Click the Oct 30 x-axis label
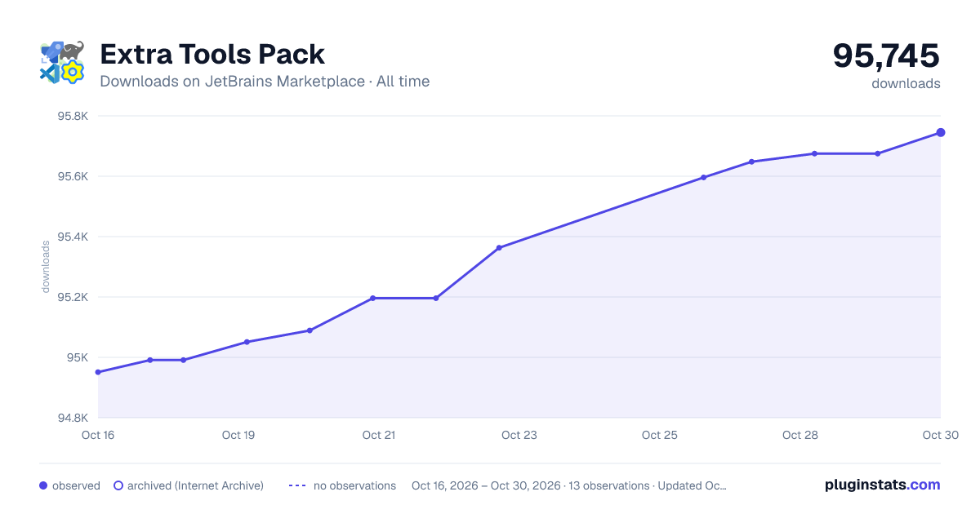 pyautogui.click(x=939, y=435)
